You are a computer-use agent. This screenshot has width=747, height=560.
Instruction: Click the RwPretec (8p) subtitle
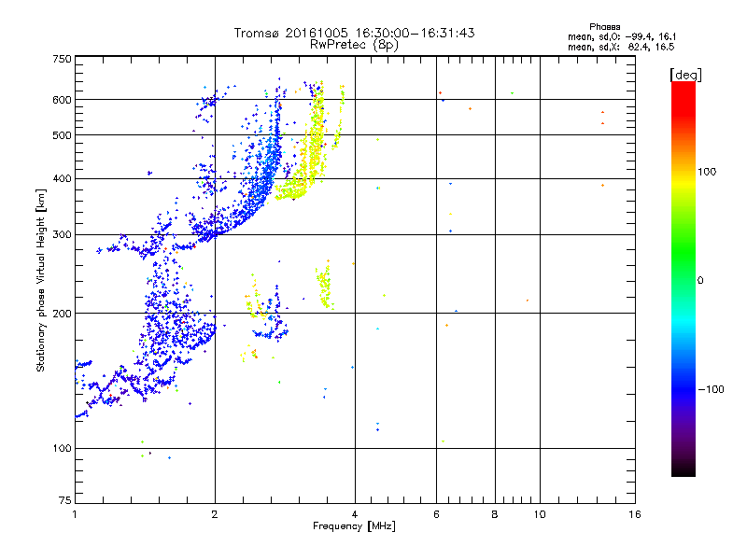354,45
